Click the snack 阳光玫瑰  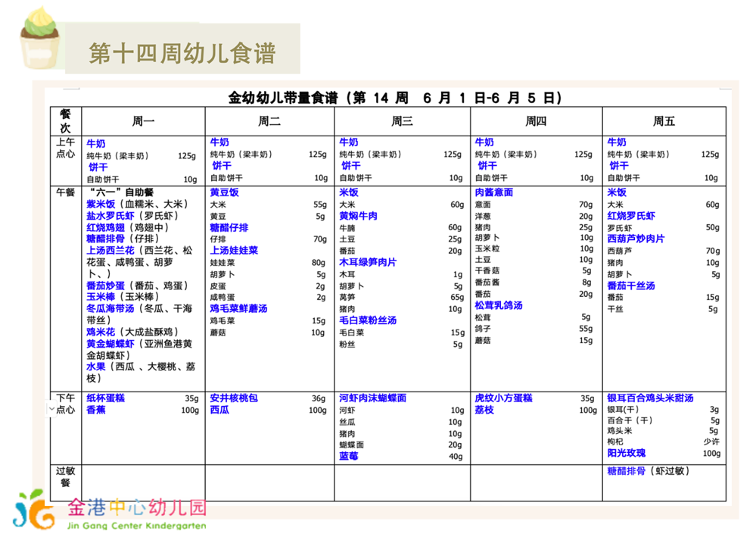pos(627,453)
